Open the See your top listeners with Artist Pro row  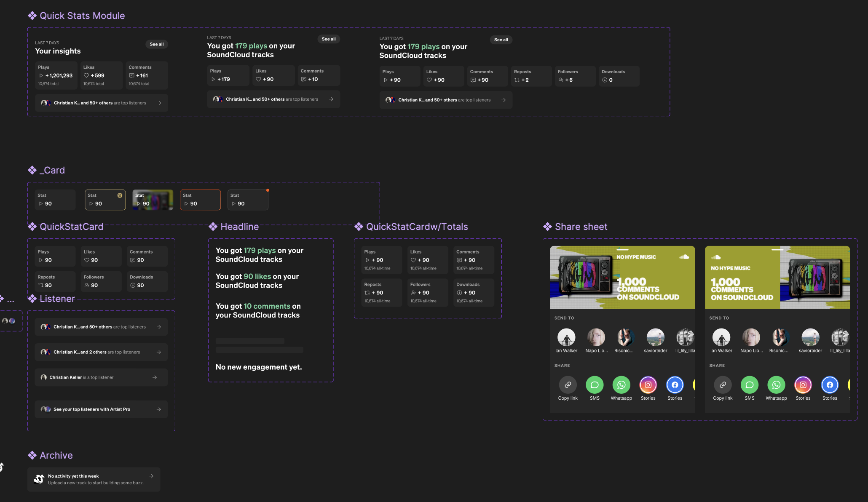(101, 409)
